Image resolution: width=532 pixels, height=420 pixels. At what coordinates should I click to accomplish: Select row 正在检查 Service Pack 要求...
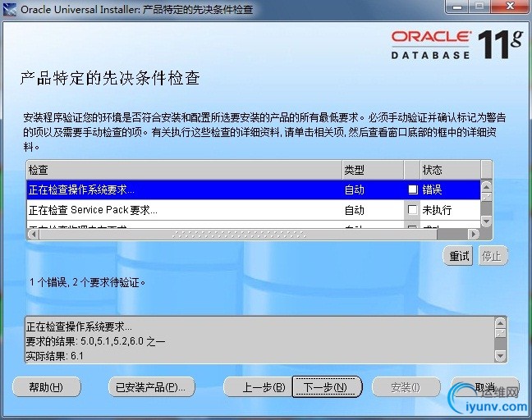pos(254,210)
